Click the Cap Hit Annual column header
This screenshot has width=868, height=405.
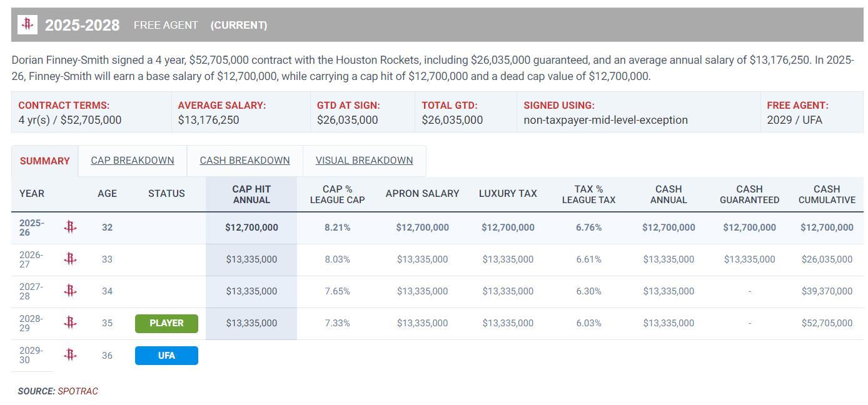(251, 194)
